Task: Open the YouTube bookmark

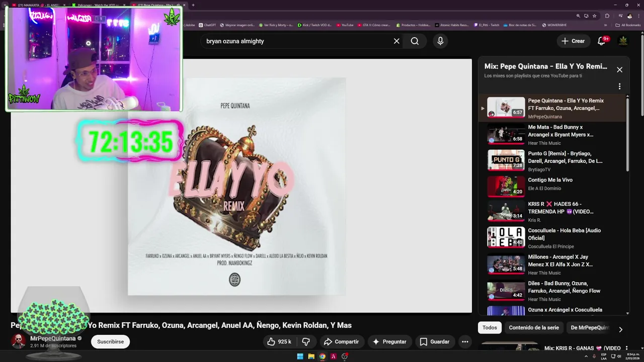Action: (345, 25)
